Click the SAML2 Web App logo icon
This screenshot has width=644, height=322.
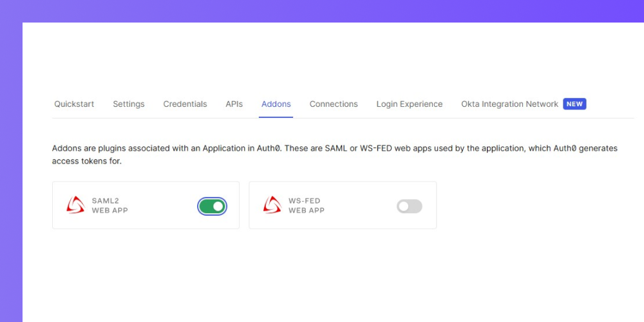(75, 205)
